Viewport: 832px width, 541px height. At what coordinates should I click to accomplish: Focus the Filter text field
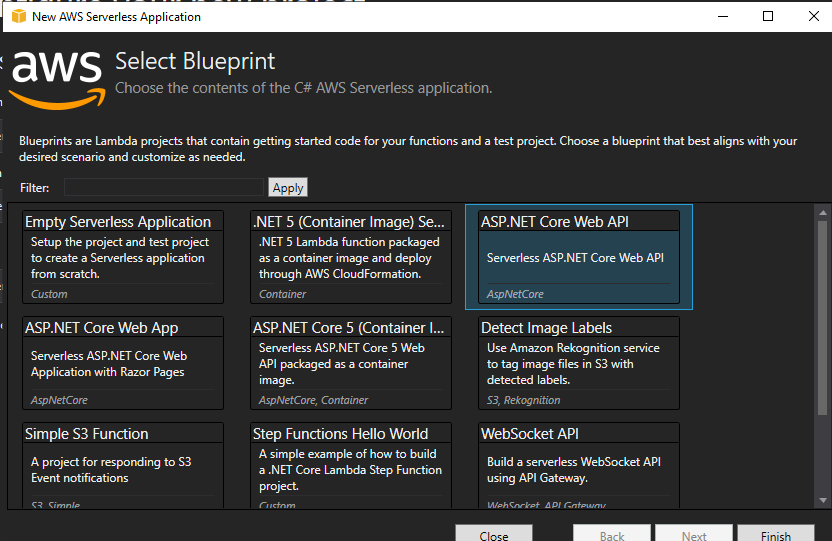[164, 187]
